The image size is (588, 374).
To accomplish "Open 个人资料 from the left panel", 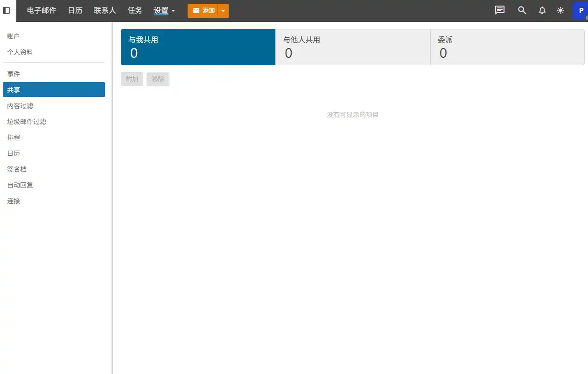I will coord(20,52).
